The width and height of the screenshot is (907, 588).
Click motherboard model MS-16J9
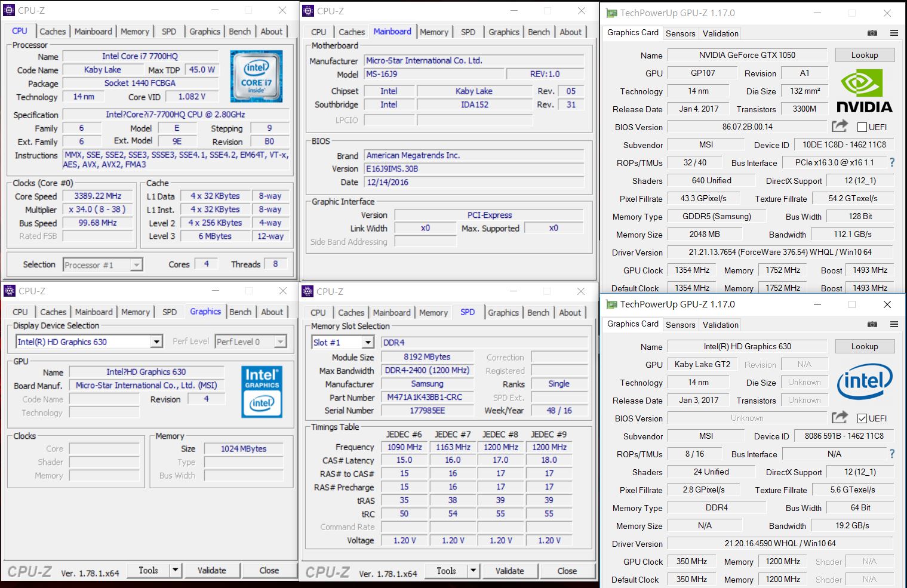click(x=434, y=74)
